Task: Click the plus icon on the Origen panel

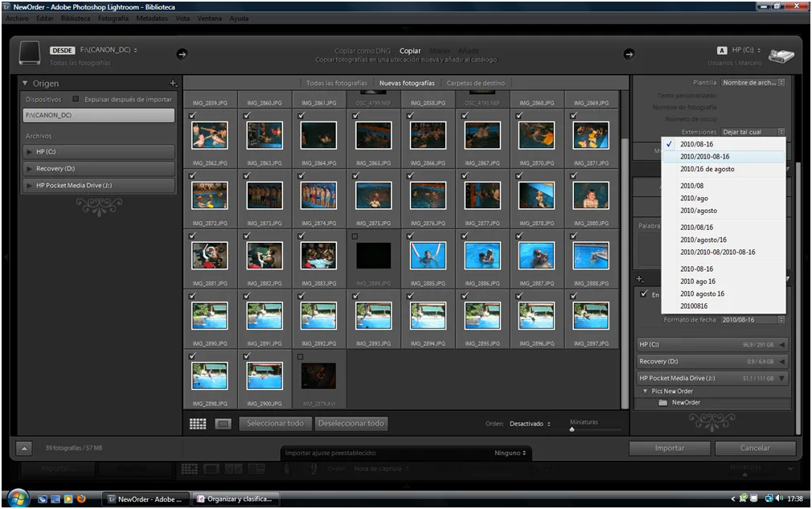Action: [x=172, y=83]
